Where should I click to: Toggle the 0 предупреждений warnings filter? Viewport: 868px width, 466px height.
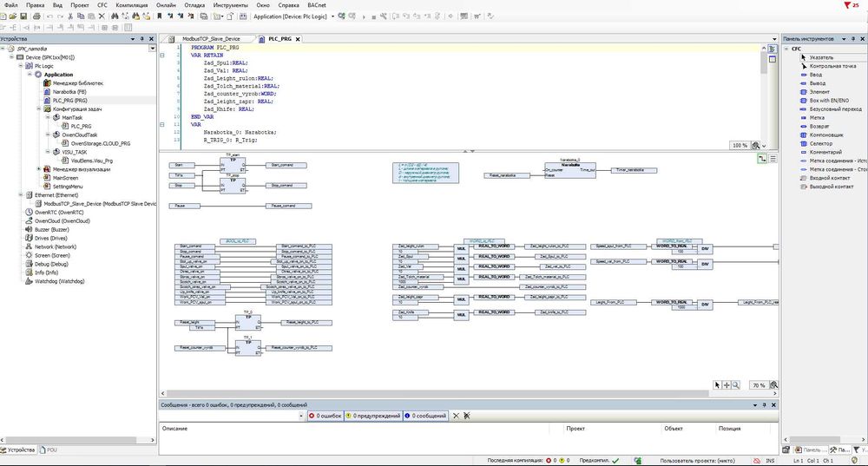click(373, 417)
